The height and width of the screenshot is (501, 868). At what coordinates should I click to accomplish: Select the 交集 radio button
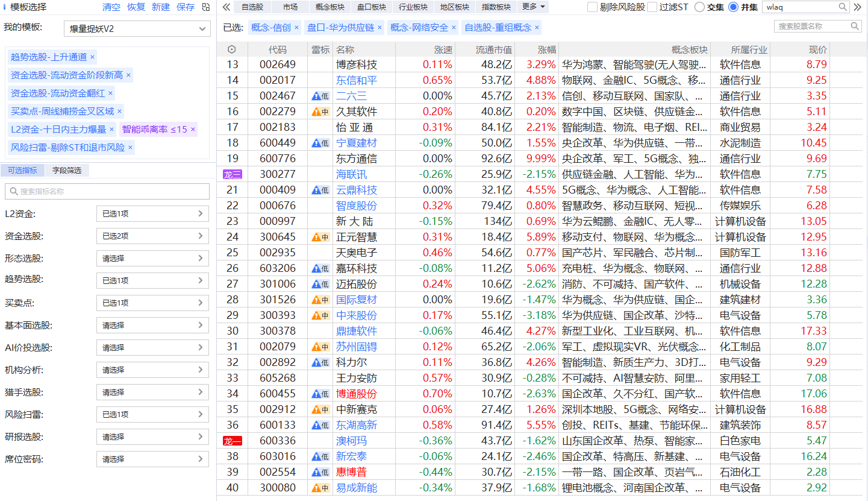pos(699,7)
